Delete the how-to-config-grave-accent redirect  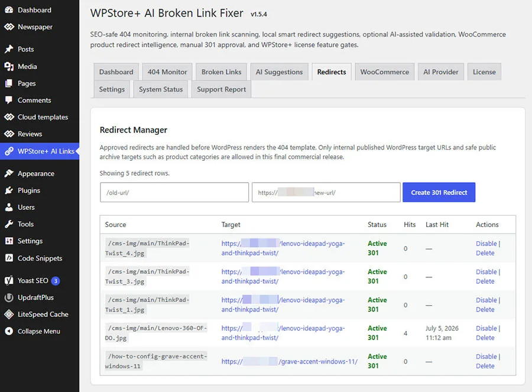click(485, 366)
